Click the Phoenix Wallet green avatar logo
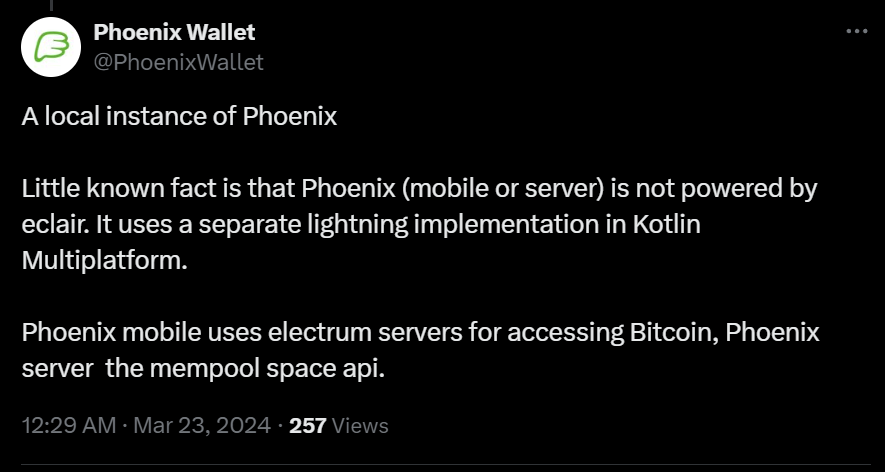Viewport: 885px width, 472px height. tap(51, 47)
